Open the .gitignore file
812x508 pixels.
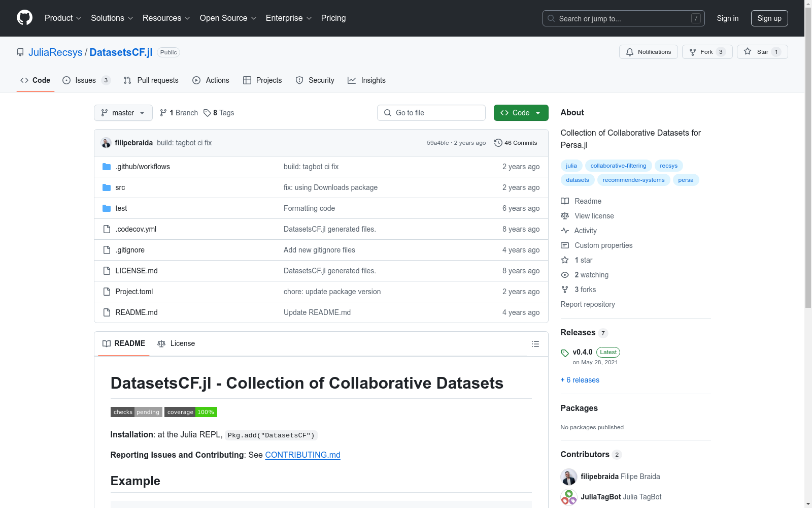coord(130,250)
